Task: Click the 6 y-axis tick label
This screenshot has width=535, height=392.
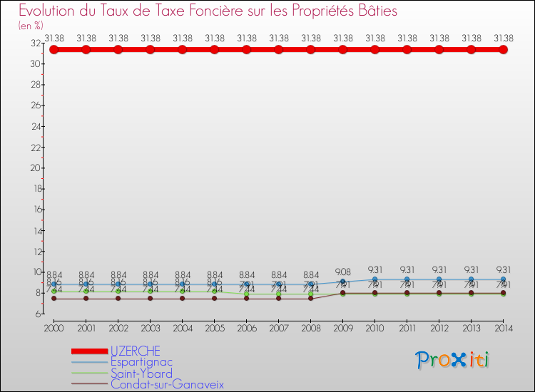Action: (x=39, y=314)
